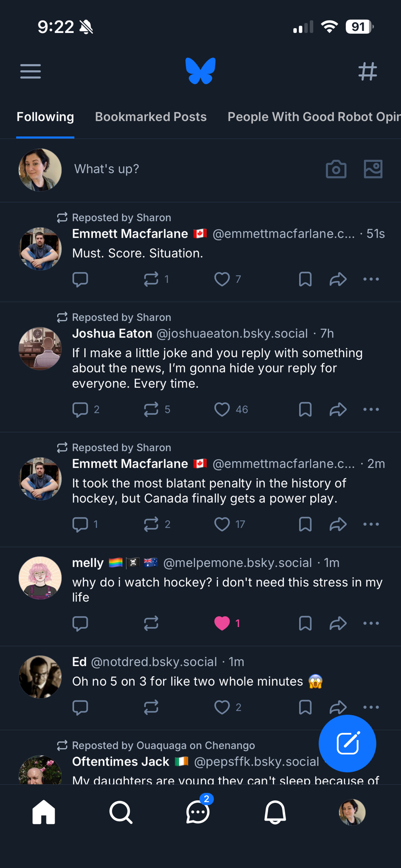
Task: Open the search tab in bottom bar
Action: (x=121, y=812)
